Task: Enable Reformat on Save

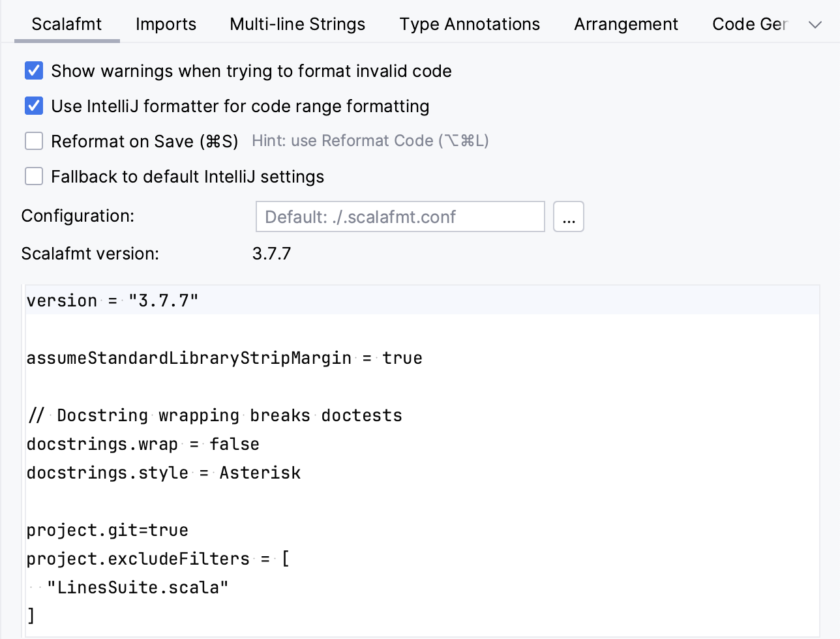Action: coord(33,141)
